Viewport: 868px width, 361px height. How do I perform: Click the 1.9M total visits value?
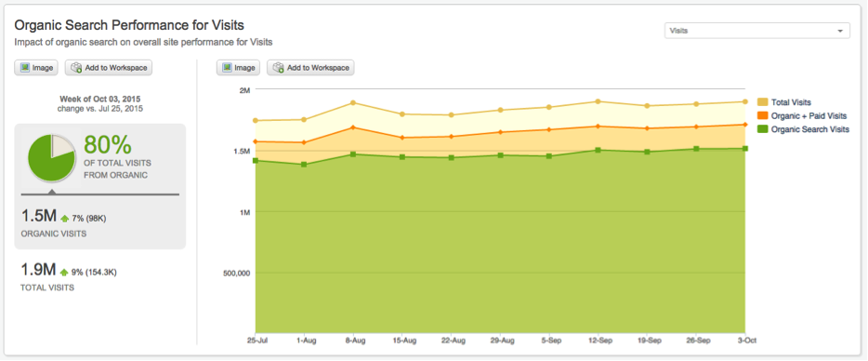[38, 271]
